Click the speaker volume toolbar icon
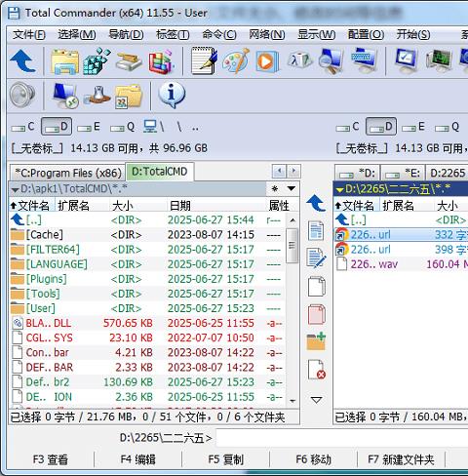 coord(22,95)
